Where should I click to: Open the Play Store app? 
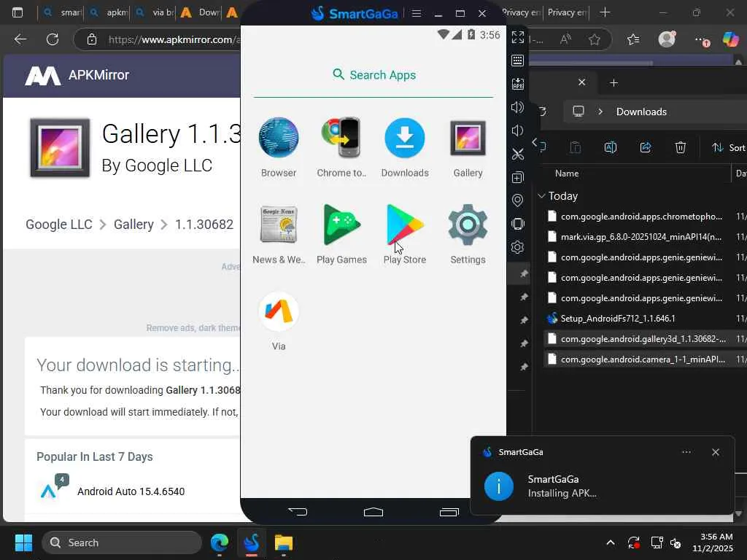pyautogui.click(x=404, y=225)
